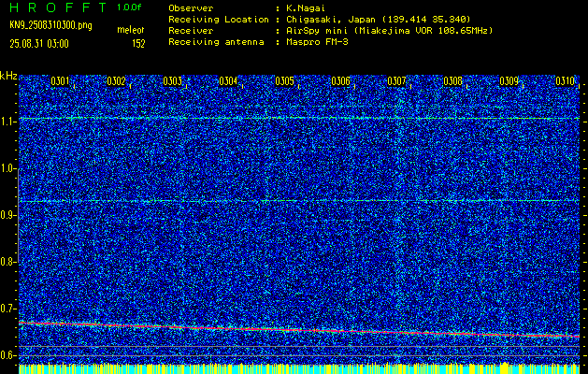Click the 1.0 kHz axis label
Screen dimensions: 588x374
point(7,169)
